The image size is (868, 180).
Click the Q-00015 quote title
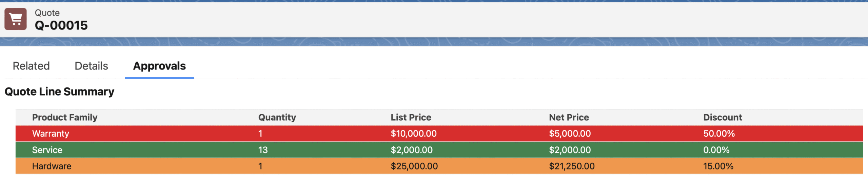pyautogui.click(x=61, y=25)
